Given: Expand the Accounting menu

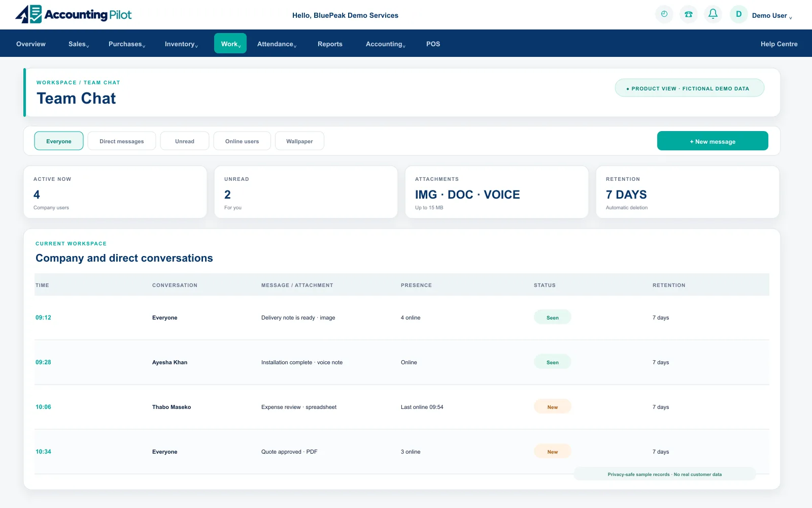Looking at the screenshot, I should [x=385, y=44].
